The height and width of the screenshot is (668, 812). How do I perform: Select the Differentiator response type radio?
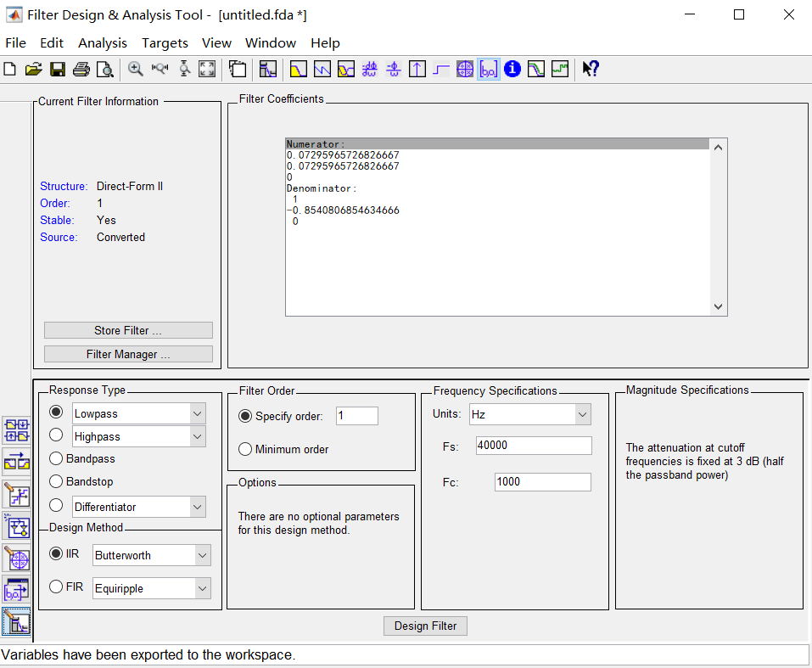[x=56, y=505]
